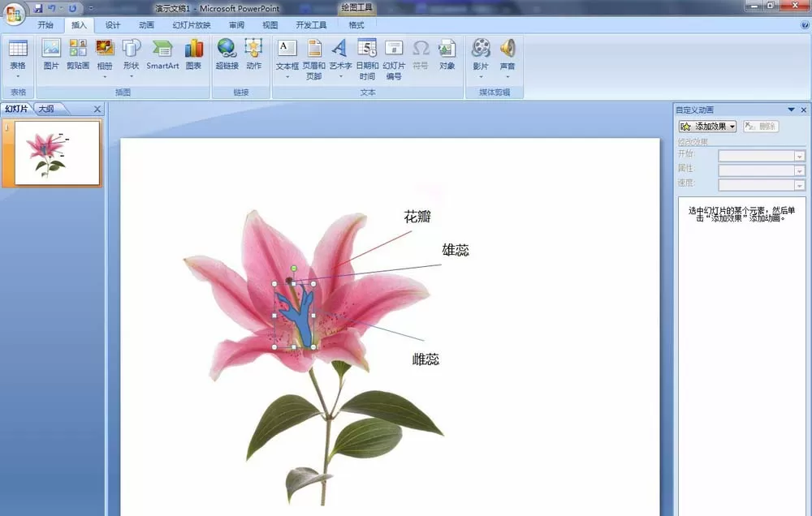Open the 审阅 (Review) ribbon tab
Image resolution: width=812 pixels, height=516 pixels.
click(236, 25)
